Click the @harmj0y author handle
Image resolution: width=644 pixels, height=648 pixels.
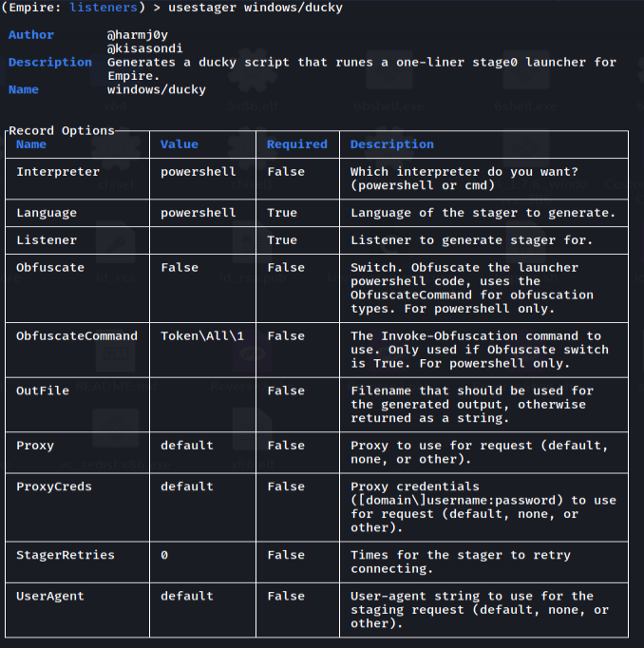click(138, 35)
